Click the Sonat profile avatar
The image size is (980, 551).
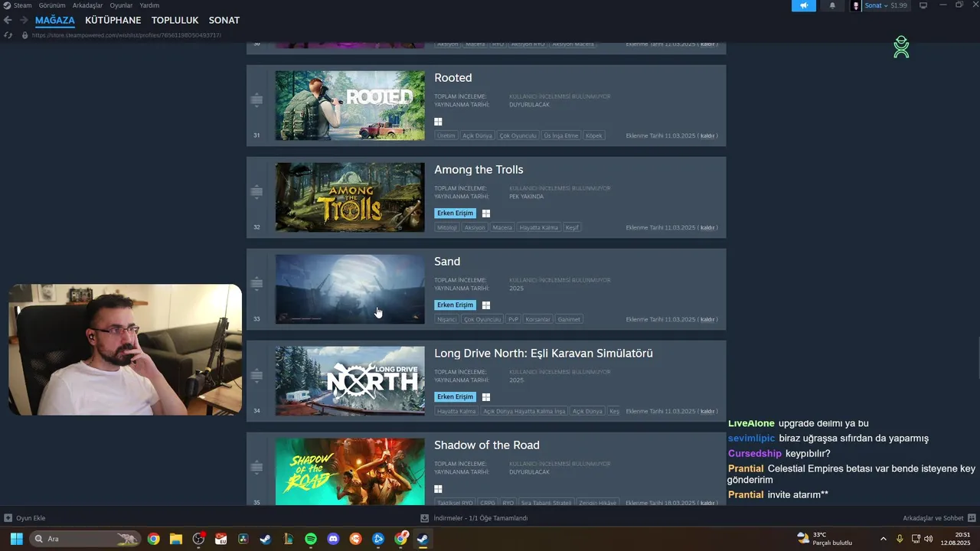point(856,5)
